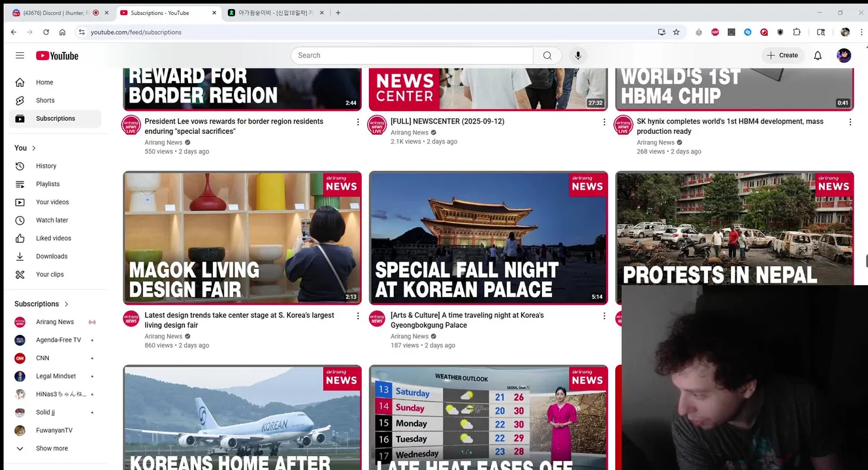Open YouTube notifications bell
The image size is (868, 470).
point(818,55)
